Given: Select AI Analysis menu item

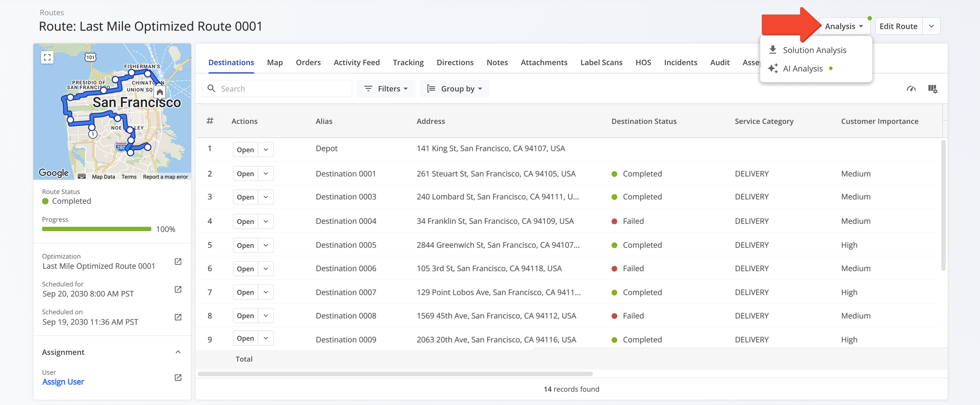Looking at the screenshot, I should (816, 68).
